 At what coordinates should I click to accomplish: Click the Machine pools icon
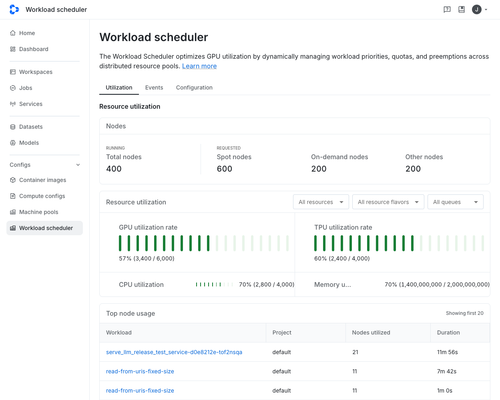(x=13, y=212)
